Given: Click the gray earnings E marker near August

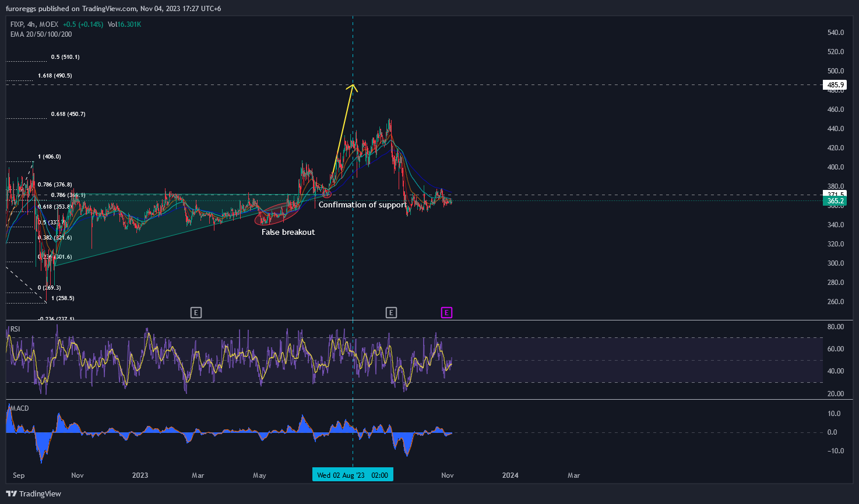Looking at the screenshot, I should [x=391, y=313].
